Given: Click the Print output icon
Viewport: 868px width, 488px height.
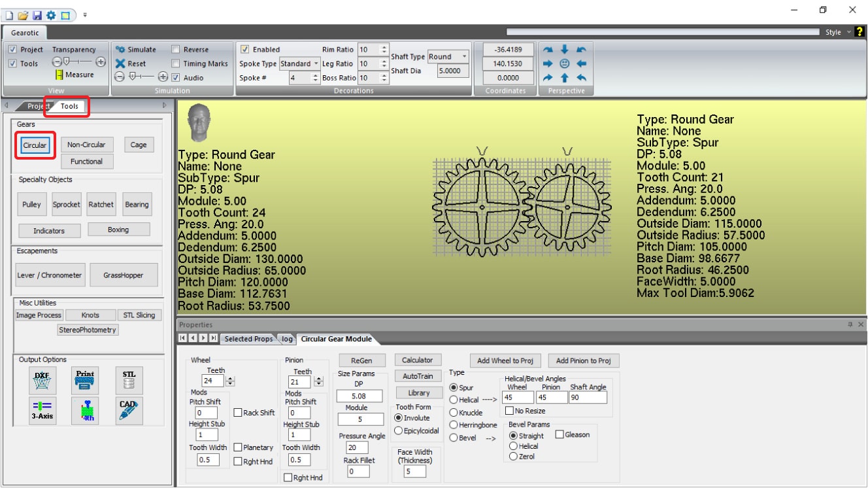Looking at the screenshot, I should (x=85, y=379).
